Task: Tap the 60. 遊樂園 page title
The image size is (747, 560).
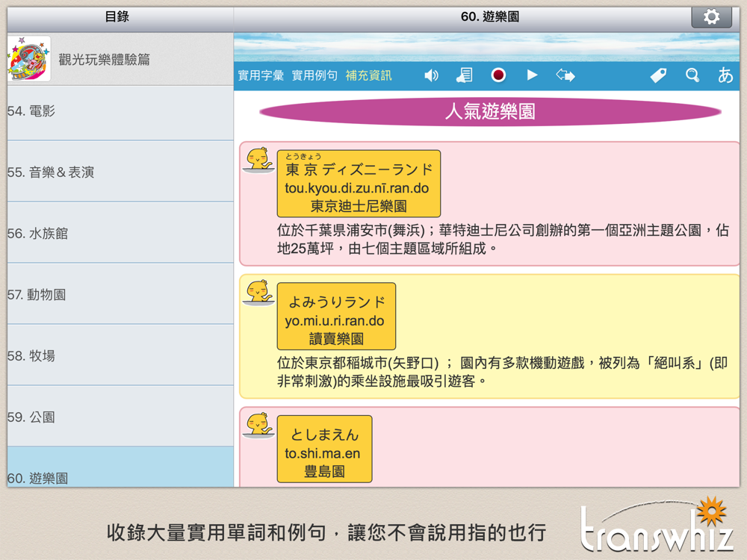Action: (490, 16)
